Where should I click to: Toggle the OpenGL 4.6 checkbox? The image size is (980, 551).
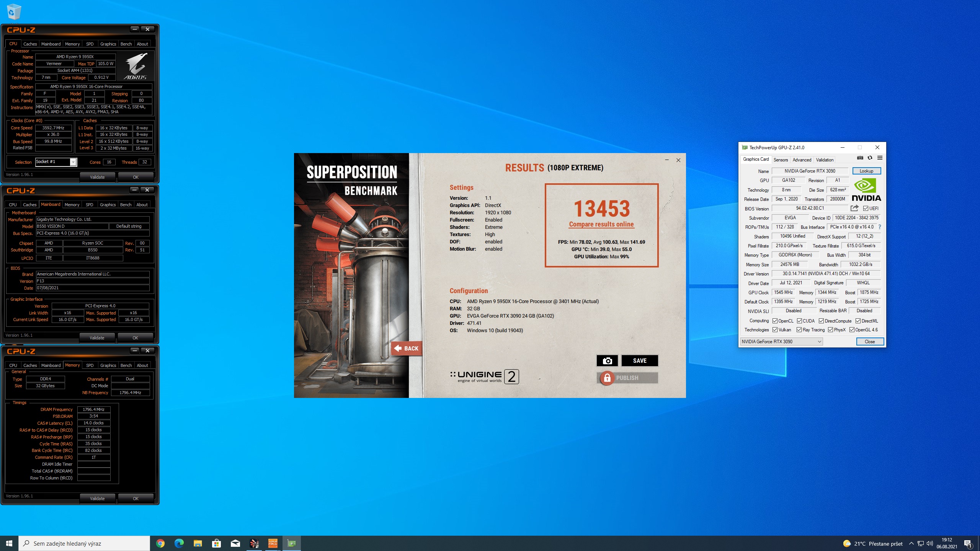click(x=852, y=329)
